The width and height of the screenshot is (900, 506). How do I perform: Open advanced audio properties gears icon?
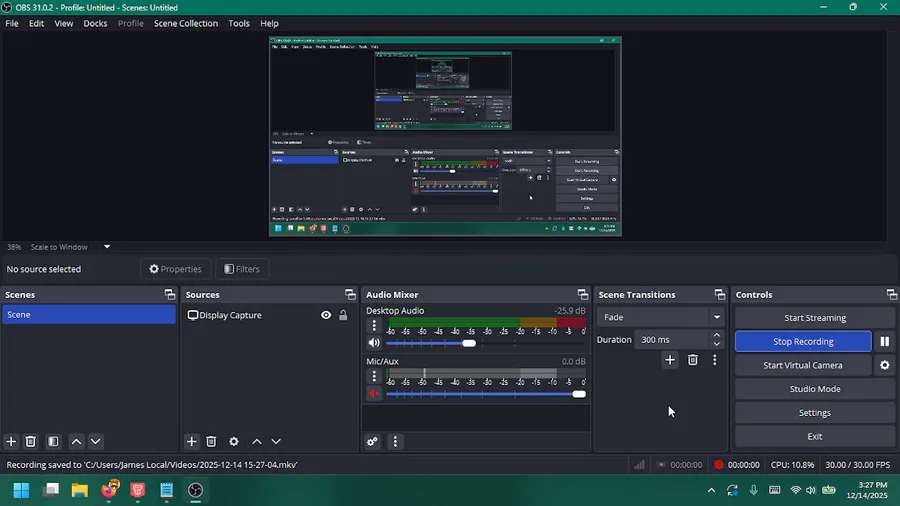(x=373, y=441)
